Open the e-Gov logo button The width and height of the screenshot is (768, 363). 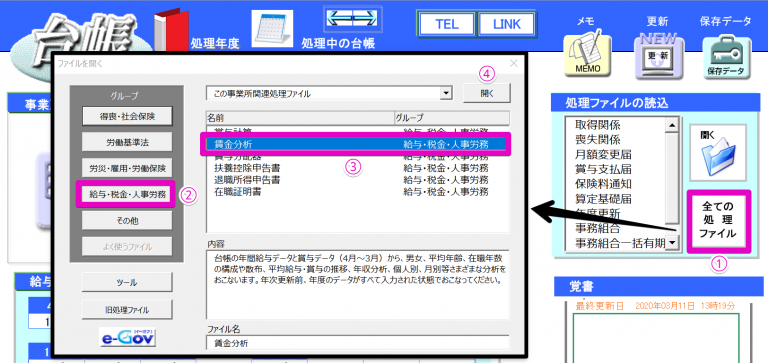pos(127,338)
